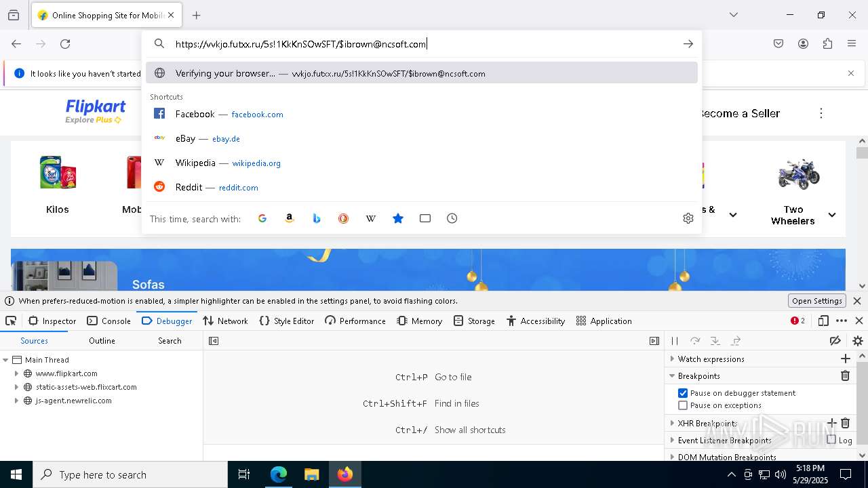Search this time with Bing icon
This screenshot has width=868, height=488.
point(317,218)
